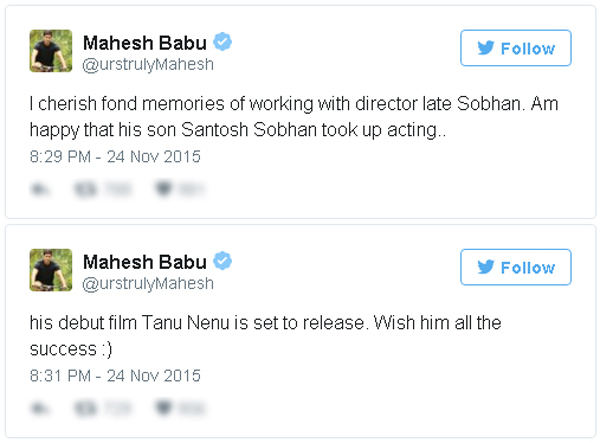Open Mahesh Babu's profile name in first tweet
This screenshot has height=443, width=600.
pyautogui.click(x=145, y=43)
